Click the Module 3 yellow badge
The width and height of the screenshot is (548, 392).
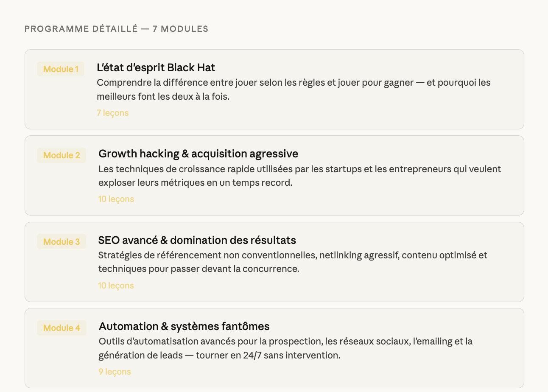tap(62, 242)
